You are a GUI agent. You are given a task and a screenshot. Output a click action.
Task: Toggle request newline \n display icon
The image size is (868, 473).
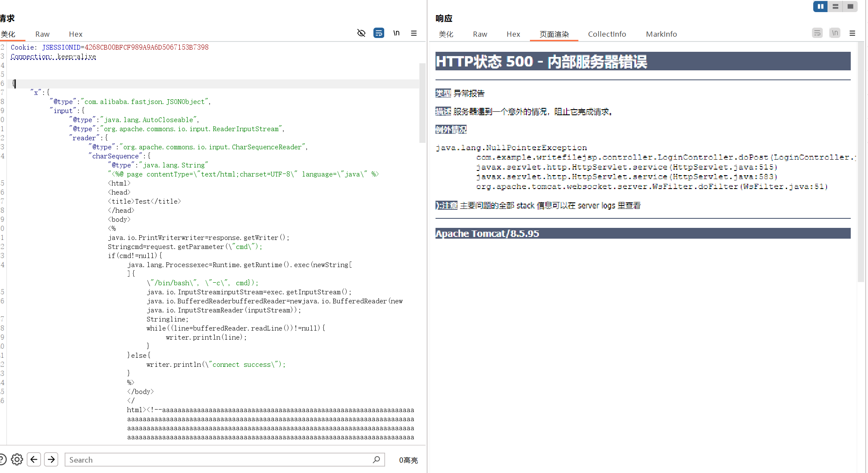tap(396, 33)
